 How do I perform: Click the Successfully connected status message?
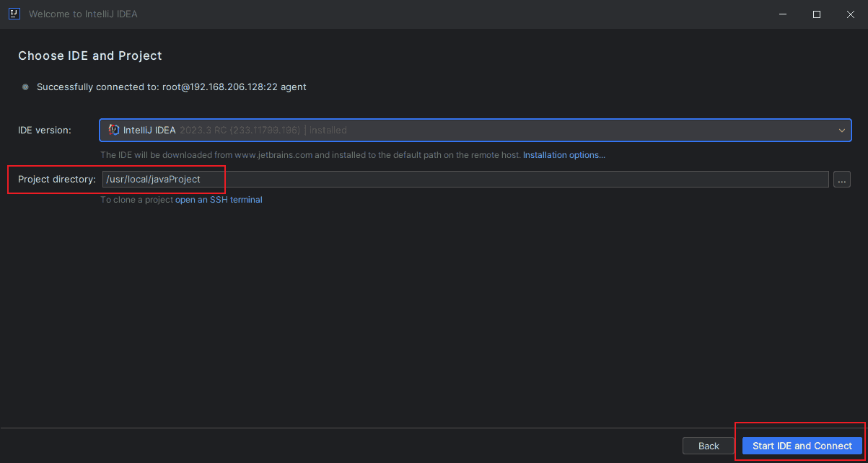click(172, 87)
